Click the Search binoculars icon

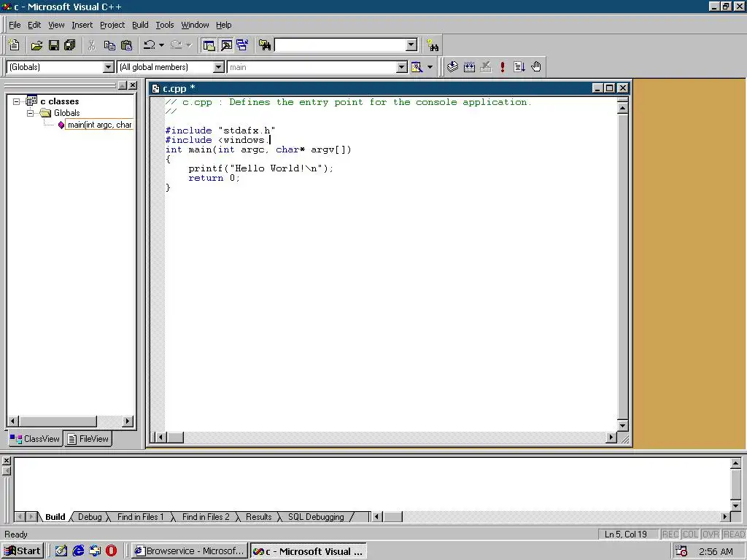coord(433,45)
